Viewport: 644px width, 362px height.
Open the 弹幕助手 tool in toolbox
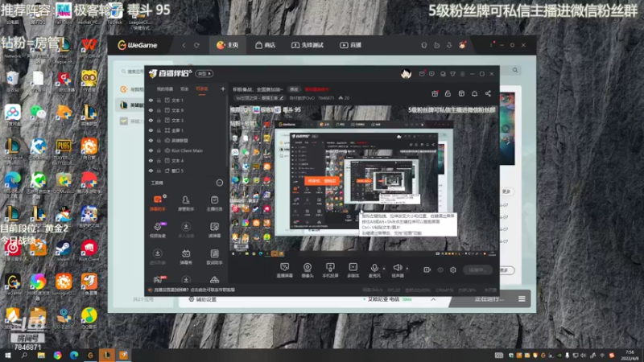coord(157,203)
